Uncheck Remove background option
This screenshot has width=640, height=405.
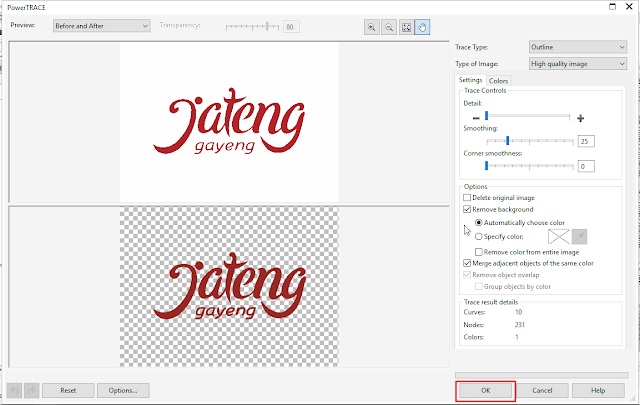click(467, 209)
